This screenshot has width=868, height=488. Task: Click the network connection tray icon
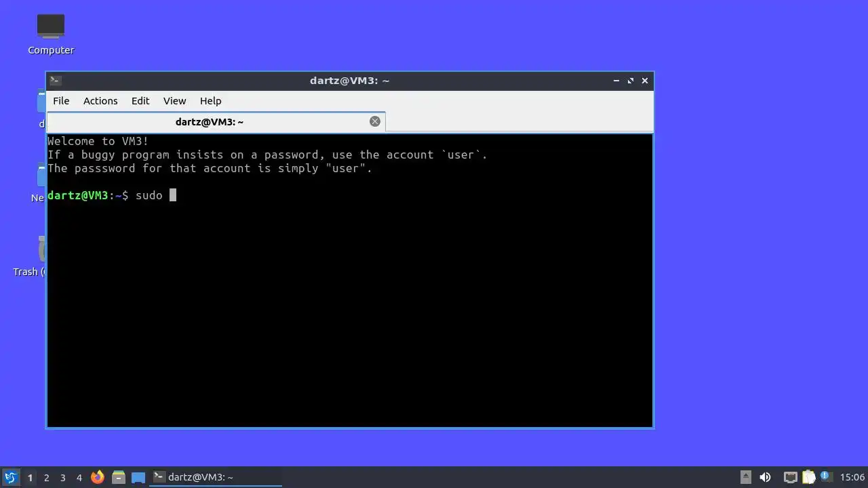click(790, 477)
